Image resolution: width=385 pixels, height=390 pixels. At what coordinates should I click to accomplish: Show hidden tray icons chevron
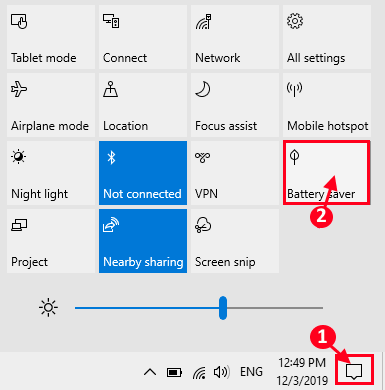tap(150, 372)
